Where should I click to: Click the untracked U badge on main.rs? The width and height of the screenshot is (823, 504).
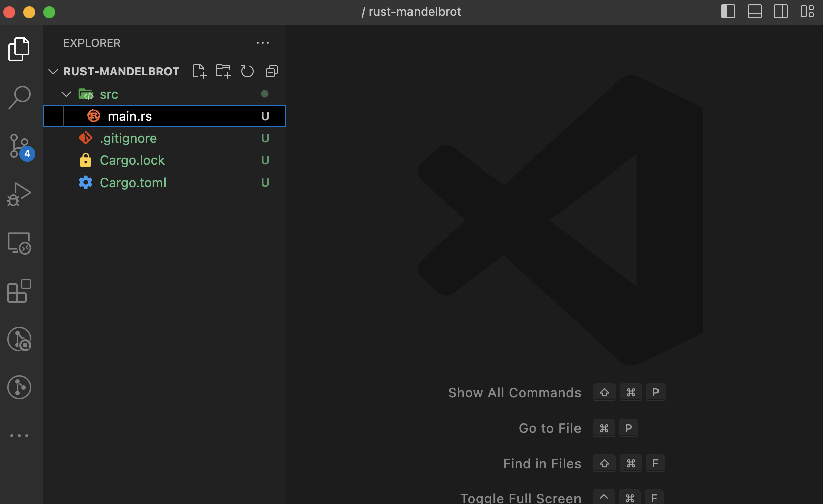[265, 116]
